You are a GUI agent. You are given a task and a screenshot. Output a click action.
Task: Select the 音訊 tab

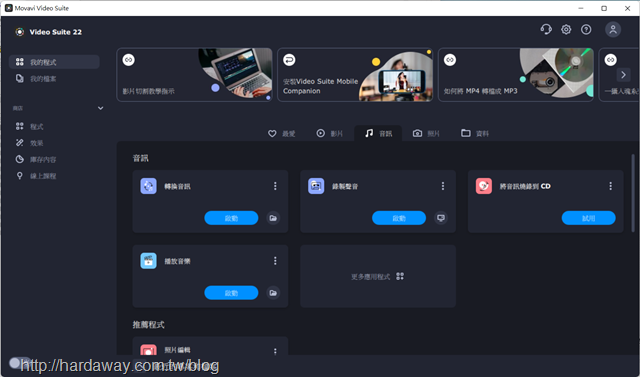point(378,133)
